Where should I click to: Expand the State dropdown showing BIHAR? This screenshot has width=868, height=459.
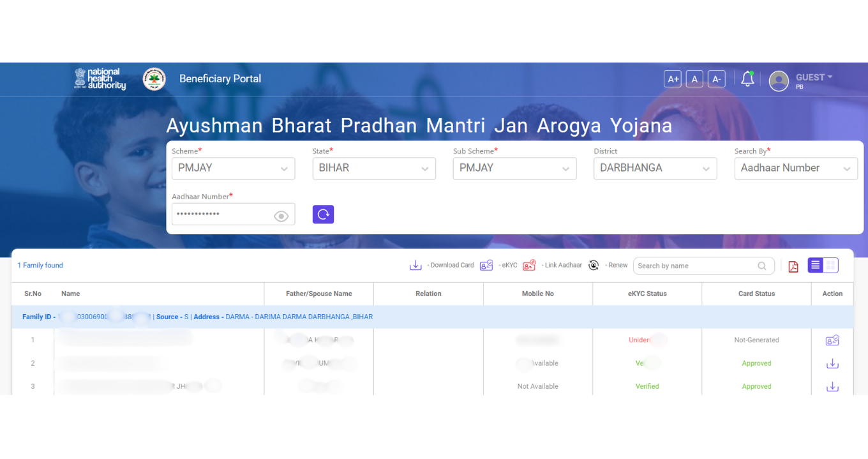pos(373,169)
